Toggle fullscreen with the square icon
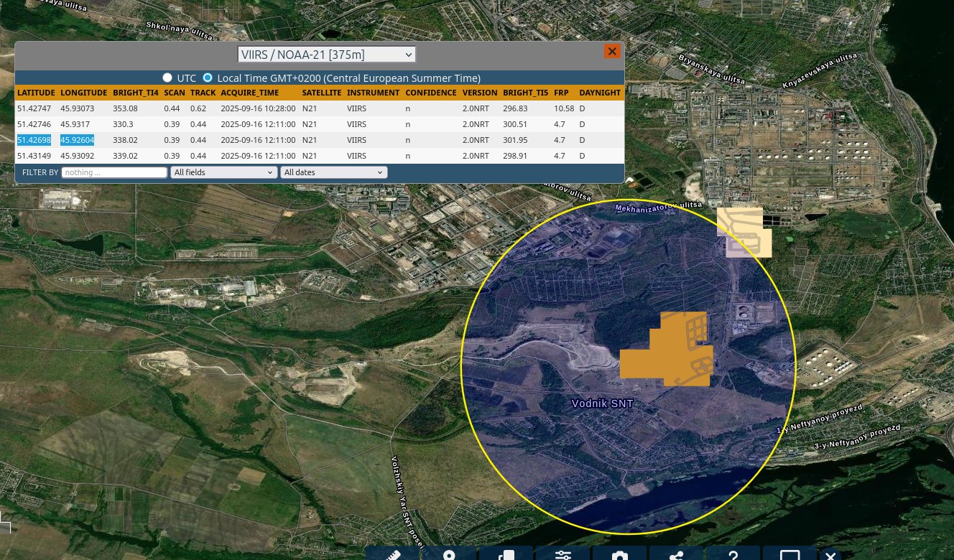This screenshot has height=560, width=954. pyautogui.click(x=789, y=555)
